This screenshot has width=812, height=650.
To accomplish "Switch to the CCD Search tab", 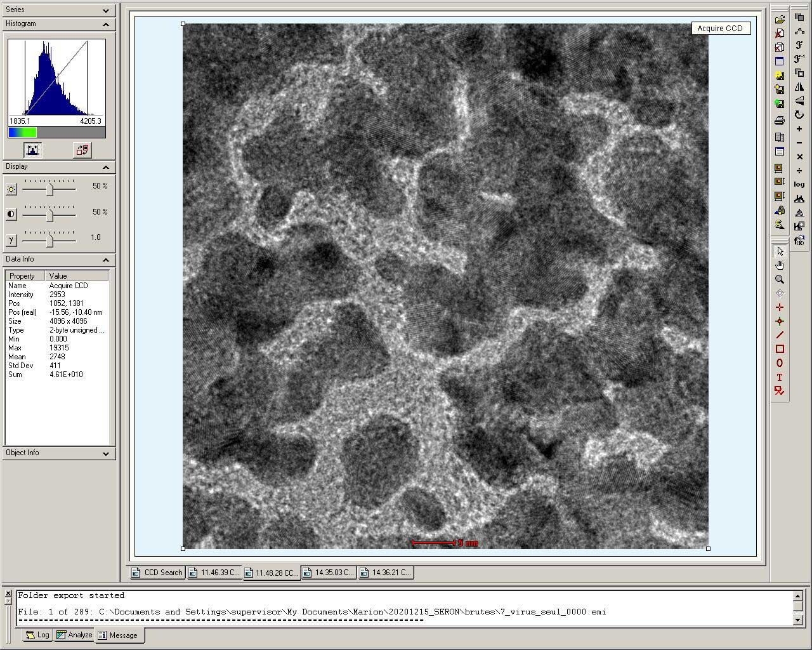I will [x=157, y=573].
